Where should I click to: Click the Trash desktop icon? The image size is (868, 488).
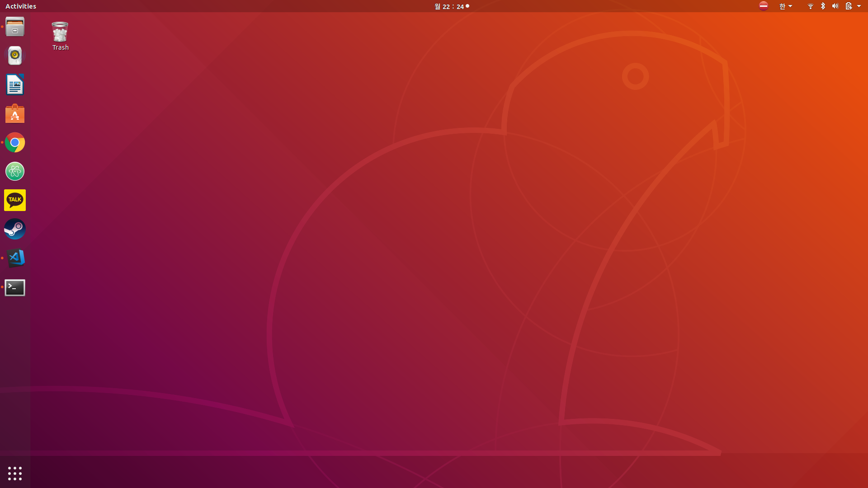click(60, 36)
